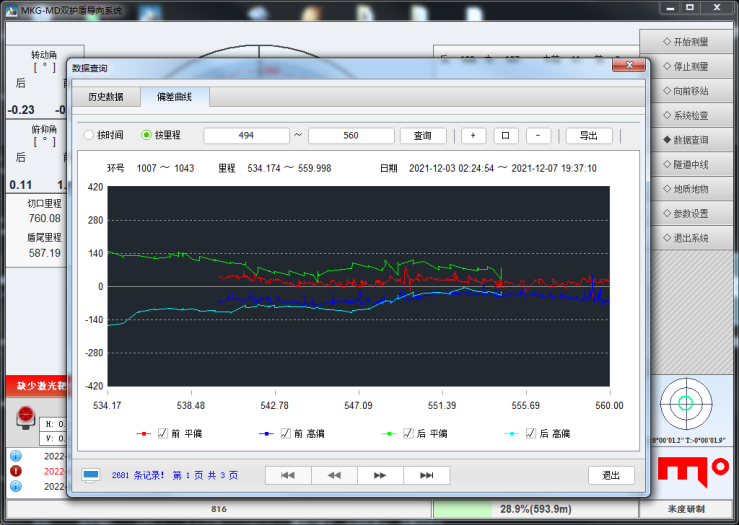Screen dimensions: 739x525
Task: Click the 导出 export button
Action: click(589, 136)
